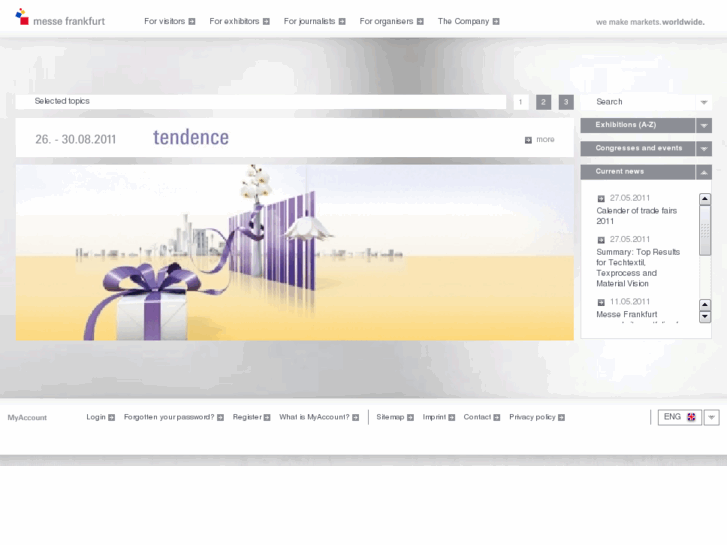This screenshot has width=727, height=545.
Task: Expand the Search dropdown arrow
Action: coord(704,102)
